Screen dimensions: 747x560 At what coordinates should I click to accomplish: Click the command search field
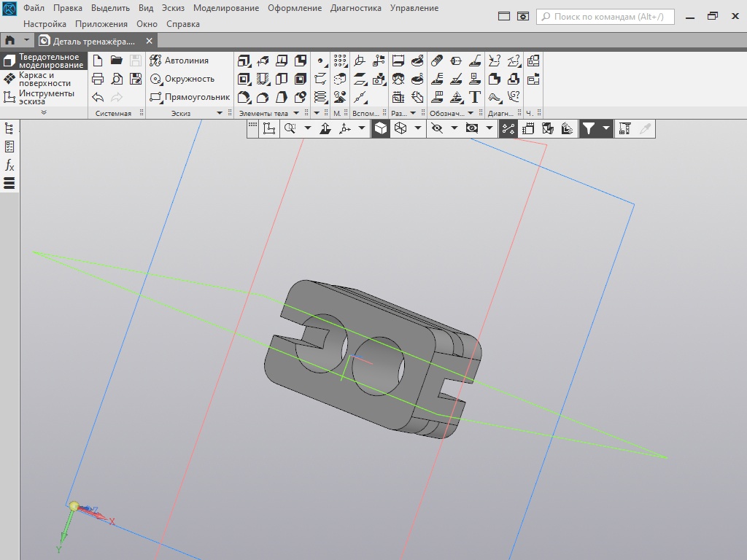[605, 16]
